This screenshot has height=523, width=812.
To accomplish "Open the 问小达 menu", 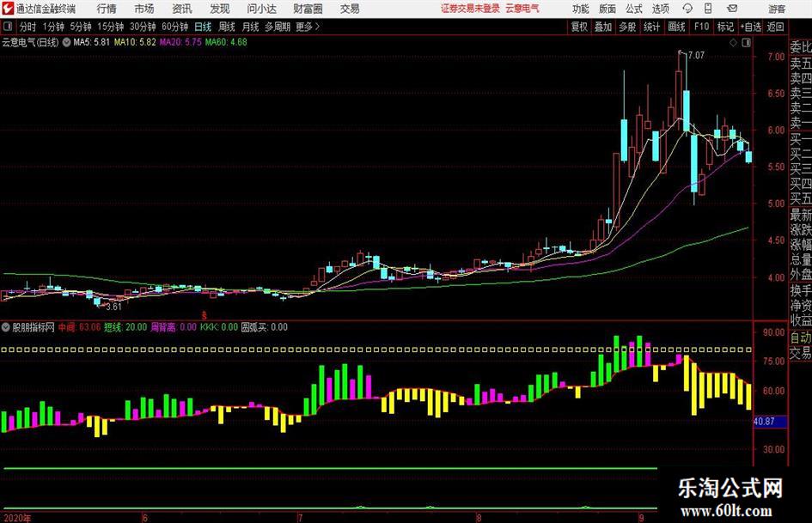I will pos(261,9).
